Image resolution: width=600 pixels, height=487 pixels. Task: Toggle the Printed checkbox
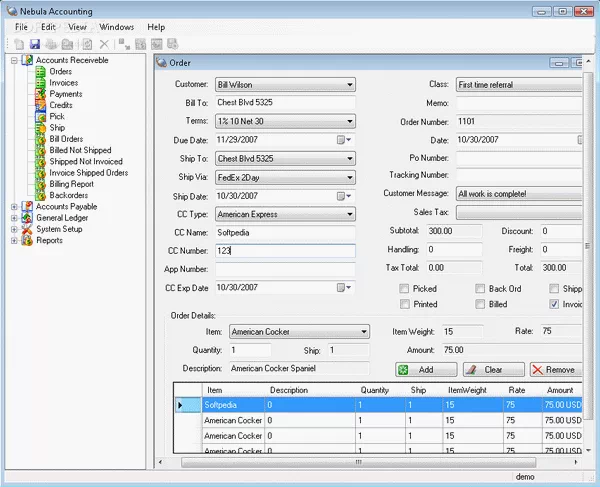pos(404,304)
